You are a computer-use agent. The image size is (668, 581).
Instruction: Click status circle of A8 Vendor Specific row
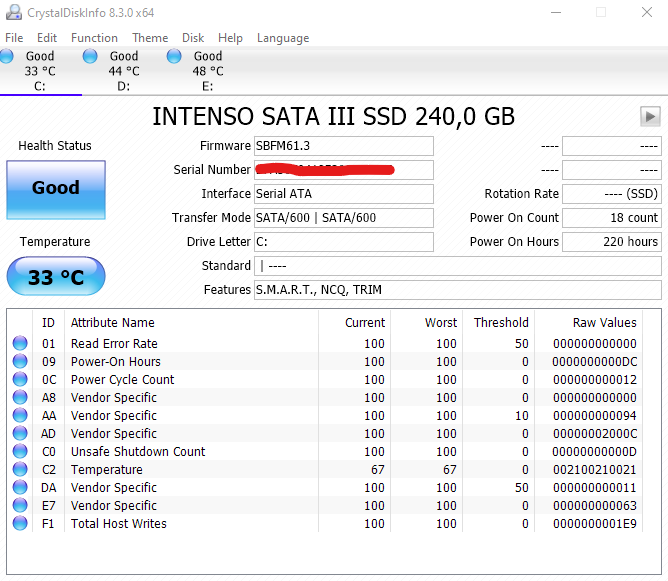click(x=20, y=397)
